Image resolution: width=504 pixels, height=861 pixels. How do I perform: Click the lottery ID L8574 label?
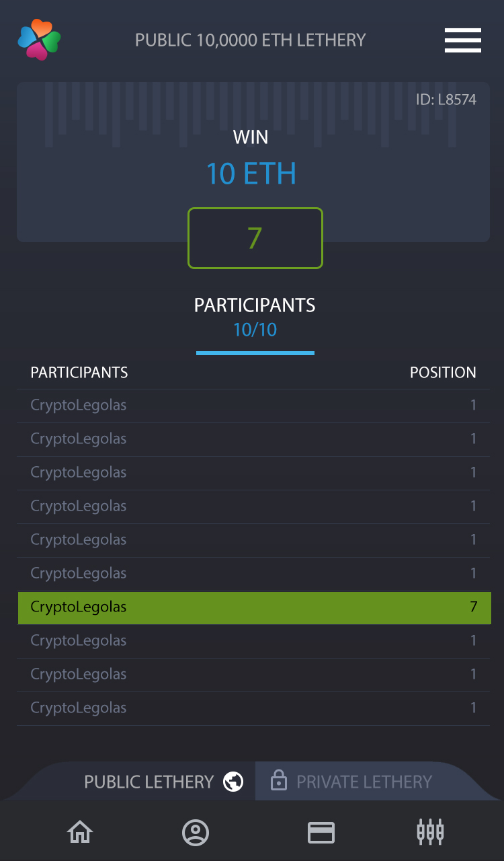point(446,100)
